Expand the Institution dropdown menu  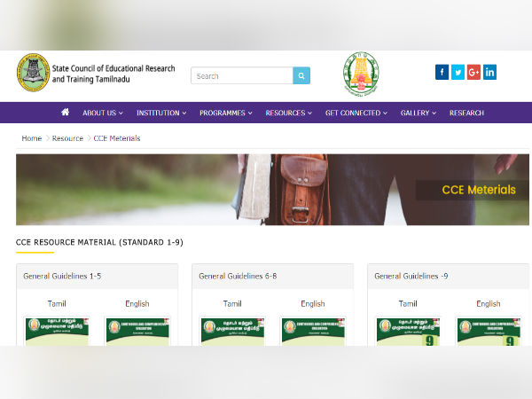point(161,113)
